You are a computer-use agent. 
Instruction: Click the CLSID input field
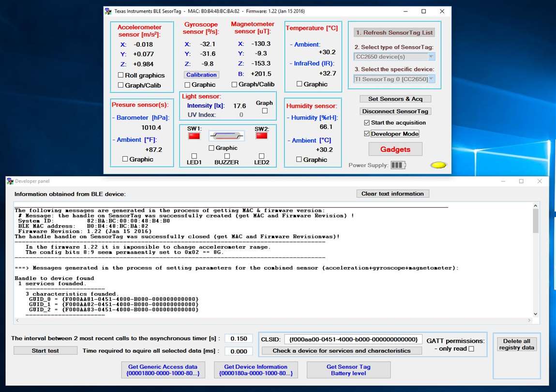pos(353,340)
